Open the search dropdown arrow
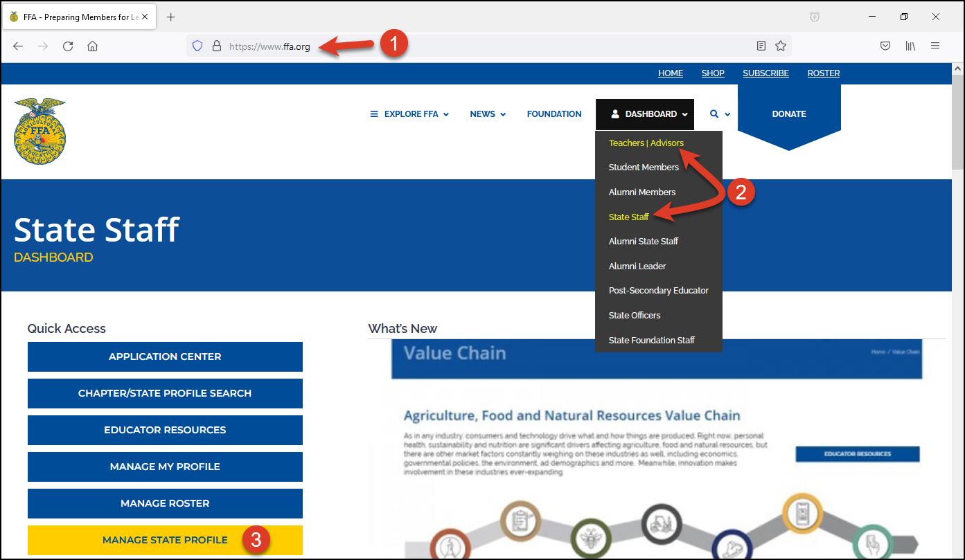965x560 pixels. [x=727, y=114]
